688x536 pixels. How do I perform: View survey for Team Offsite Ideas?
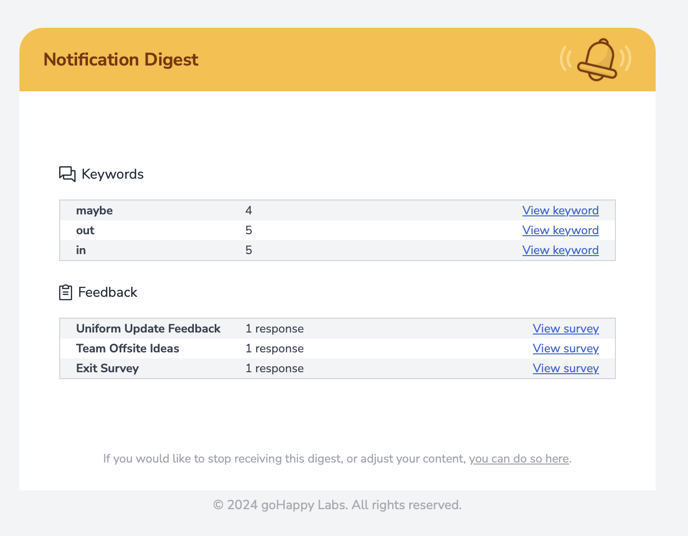click(566, 348)
